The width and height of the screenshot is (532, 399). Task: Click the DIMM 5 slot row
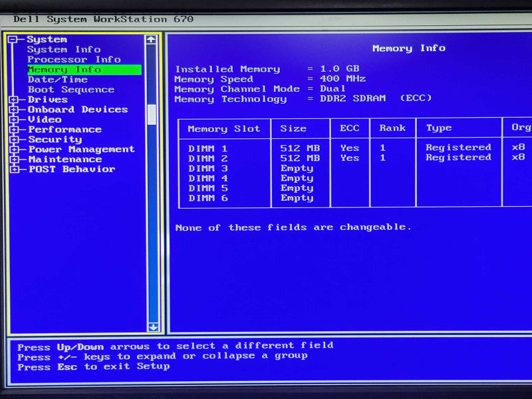point(208,188)
